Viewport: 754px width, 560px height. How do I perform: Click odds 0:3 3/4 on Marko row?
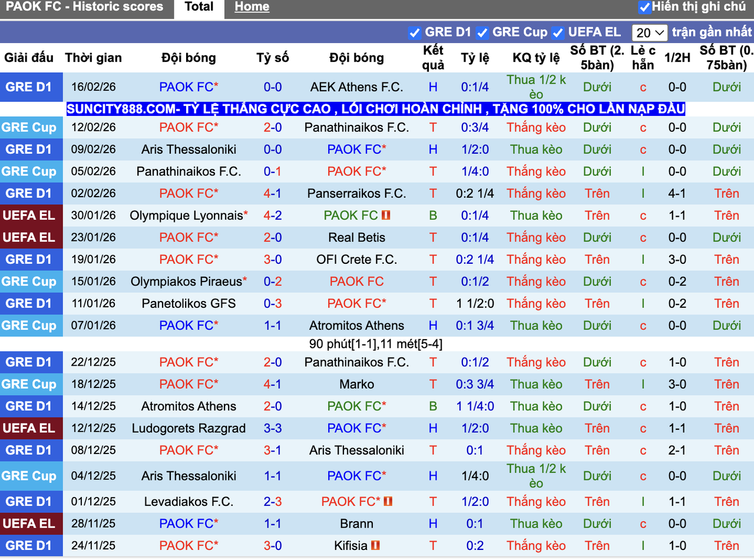(475, 385)
